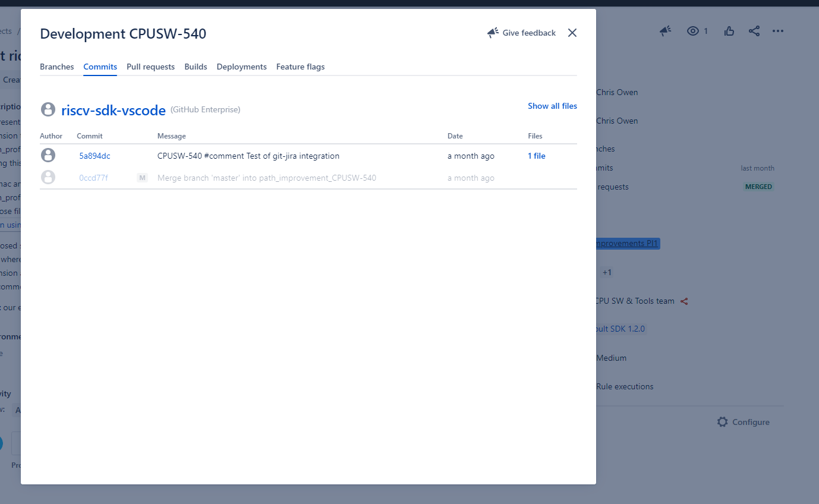Click the 1 file link
Viewport: 819px width, 504px height.
pos(537,156)
